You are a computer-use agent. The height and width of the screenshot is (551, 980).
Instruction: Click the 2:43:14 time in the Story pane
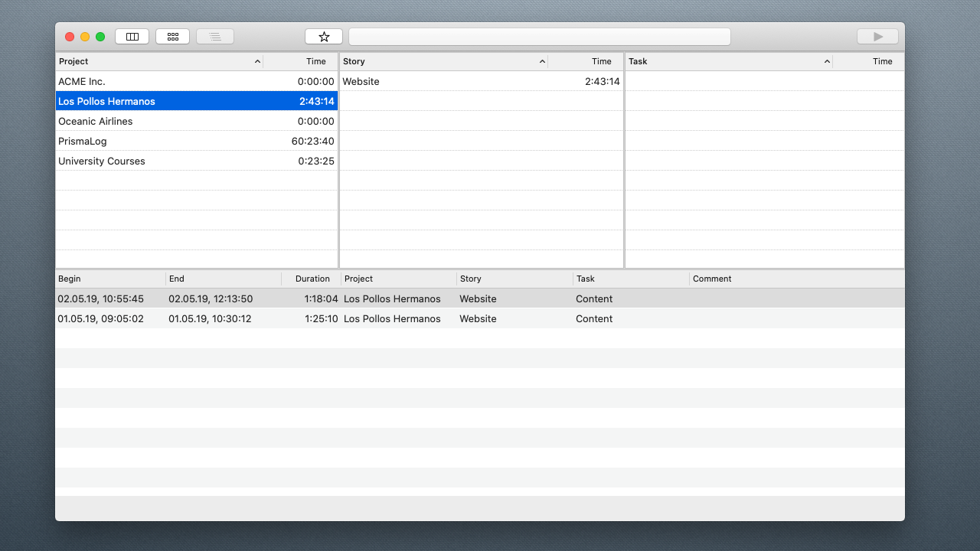coord(603,81)
